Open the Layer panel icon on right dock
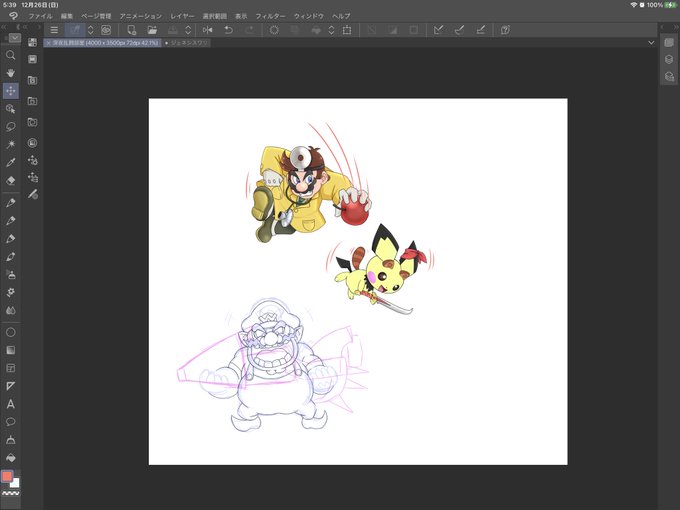680x510 pixels. coord(669,42)
